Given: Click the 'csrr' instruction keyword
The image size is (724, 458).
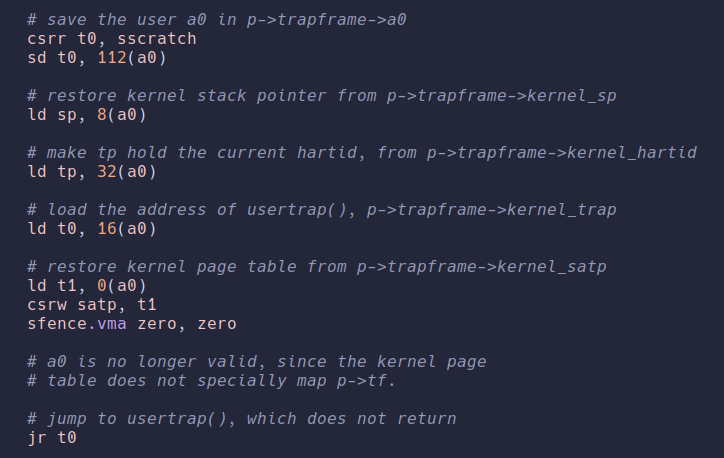Looking at the screenshot, I should 47,39.
